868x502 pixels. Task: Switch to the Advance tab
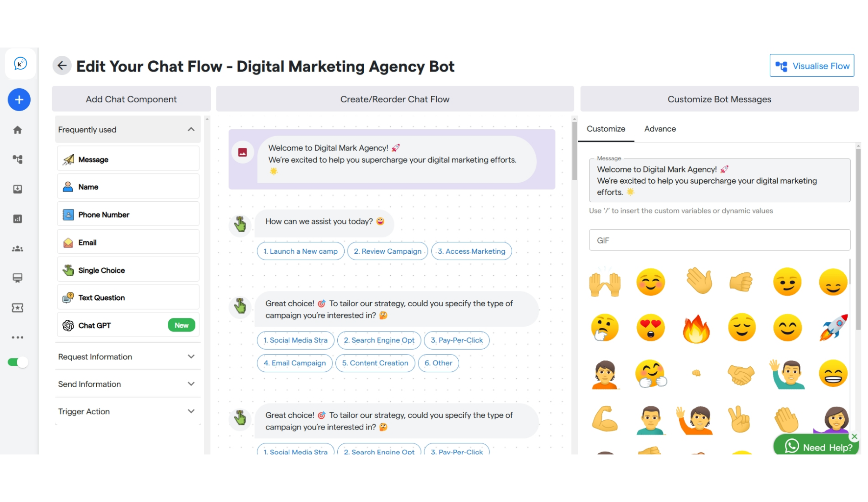coord(660,129)
